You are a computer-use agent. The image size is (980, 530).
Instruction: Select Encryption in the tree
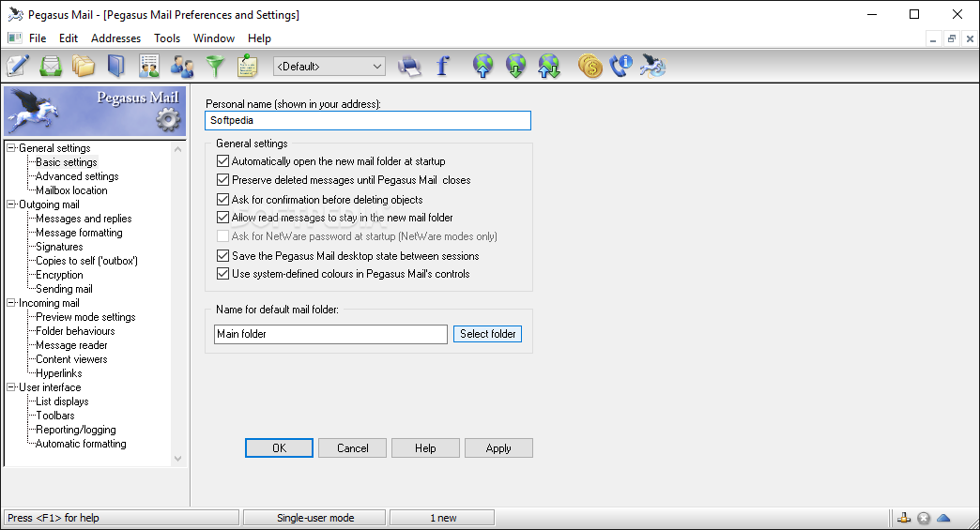pyautogui.click(x=59, y=275)
